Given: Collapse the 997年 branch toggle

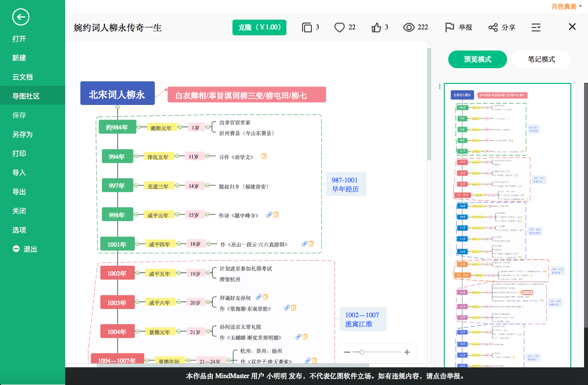Looking at the screenshot, I should [x=136, y=185].
